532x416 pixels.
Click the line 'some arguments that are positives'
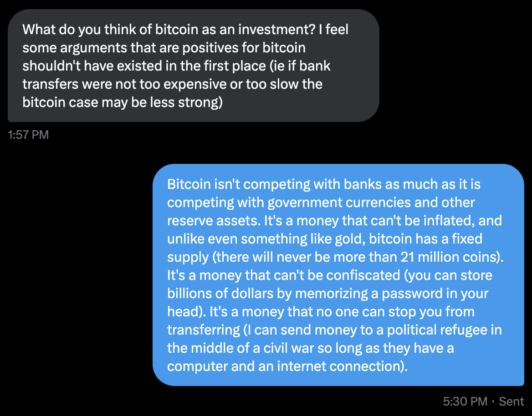[x=164, y=48]
